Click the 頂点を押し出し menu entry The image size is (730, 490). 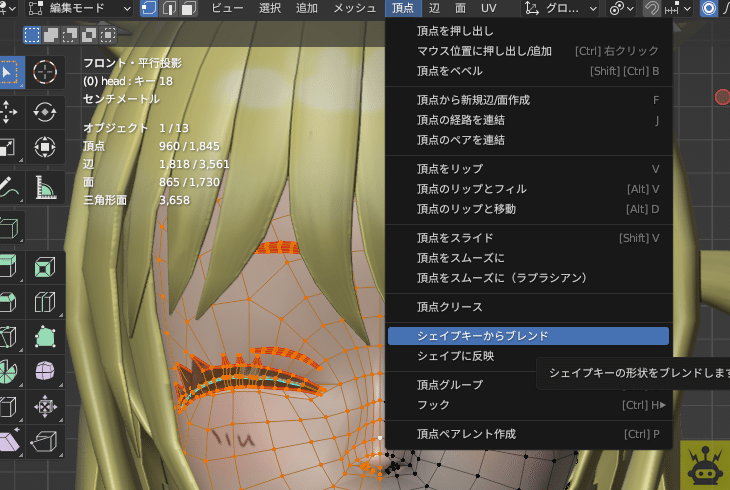[x=528, y=31]
